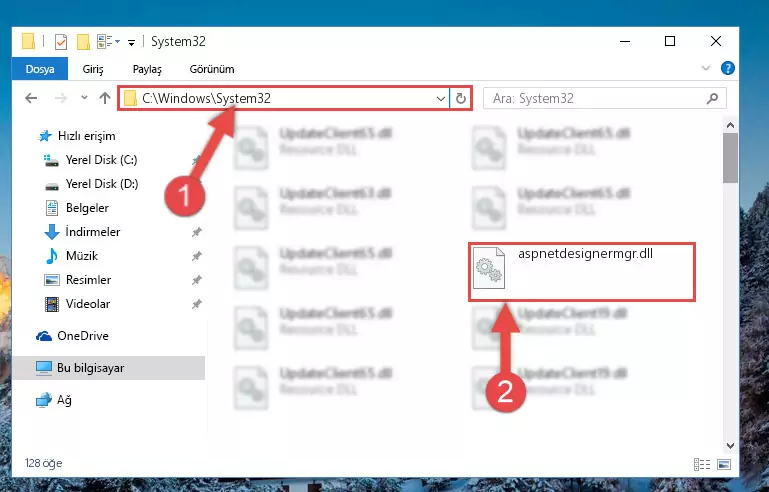This screenshot has width=769, height=492.
Task: Go back with the Back arrow
Action: (31, 98)
